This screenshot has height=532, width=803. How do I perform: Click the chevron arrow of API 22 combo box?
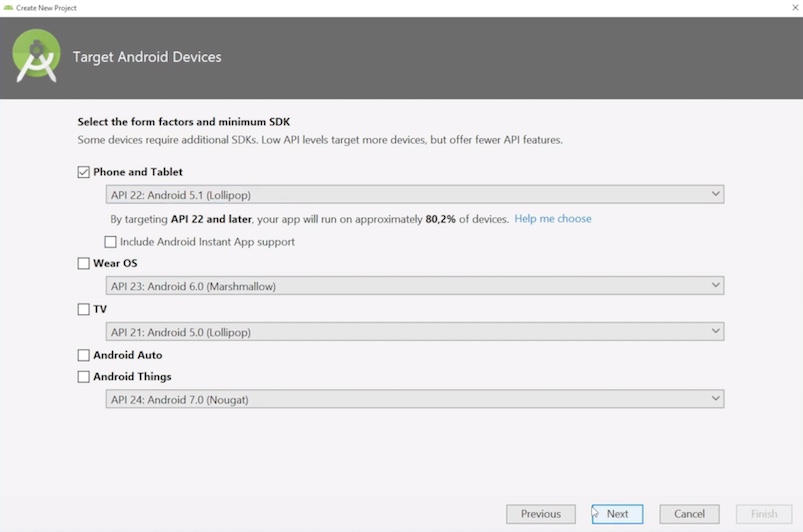[715, 194]
